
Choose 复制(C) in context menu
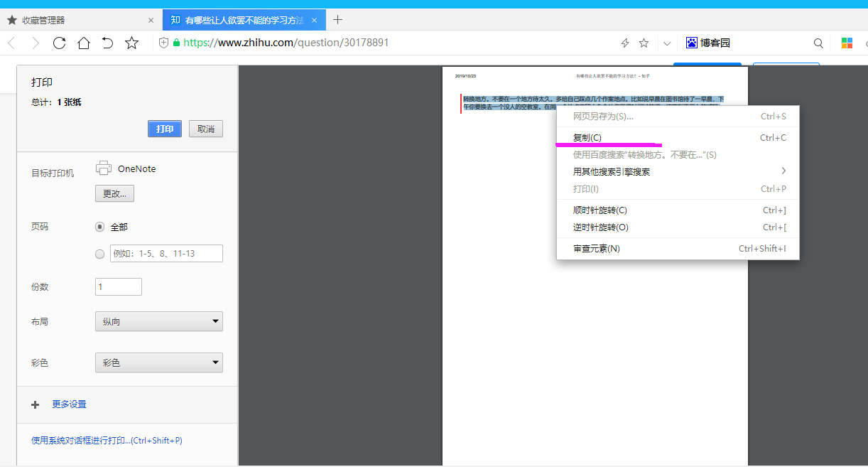click(678, 138)
